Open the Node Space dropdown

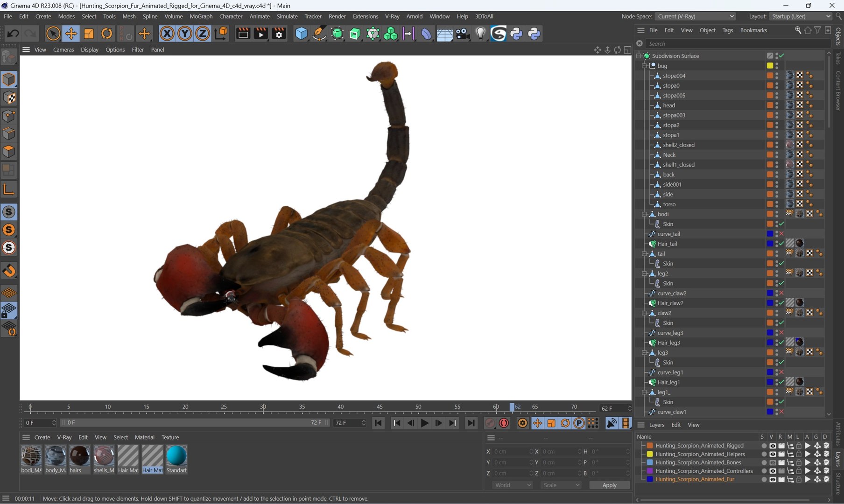(x=695, y=16)
